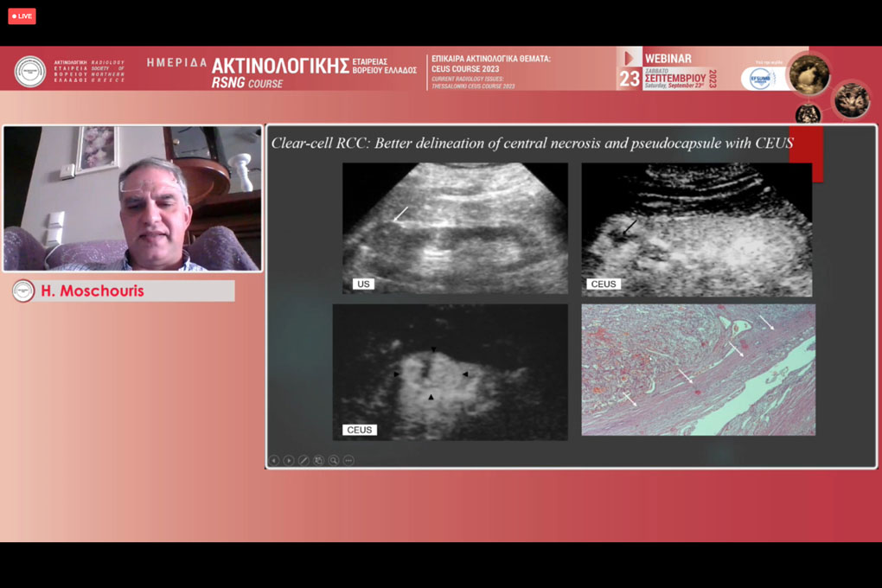The height and width of the screenshot is (588, 882).
Task: Click the top-left US grayscale image
Action: (455, 227)
